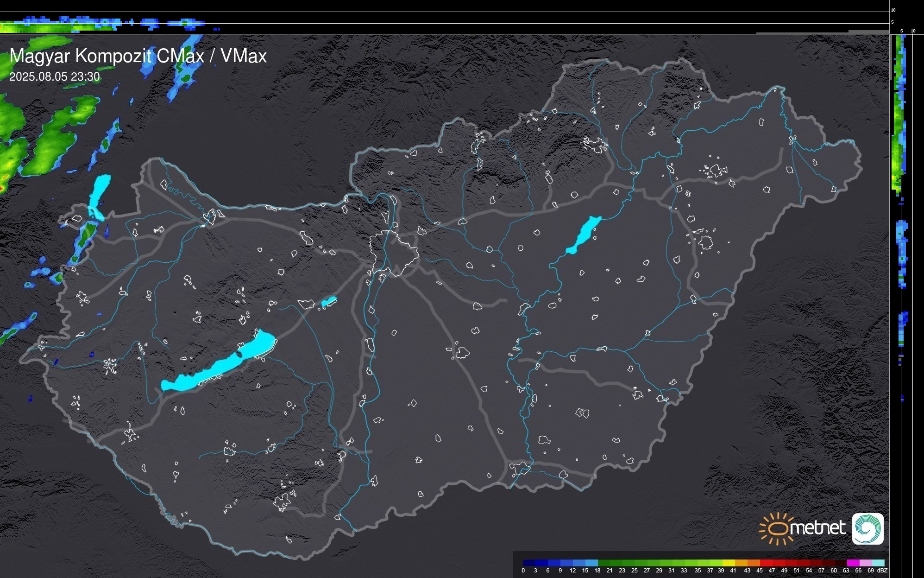The height and width of the screenshot is (578, 924).
Task: Pick the orange 43 dBZ swatch
Action: click(x=754, y=563)
